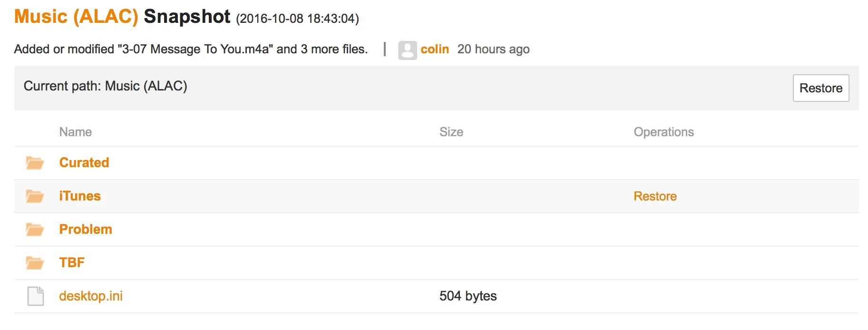Open the Music (ALAC) library title link
Viewport: 868px width, 330px height.
pyautogui.click(x=76, y=17)
